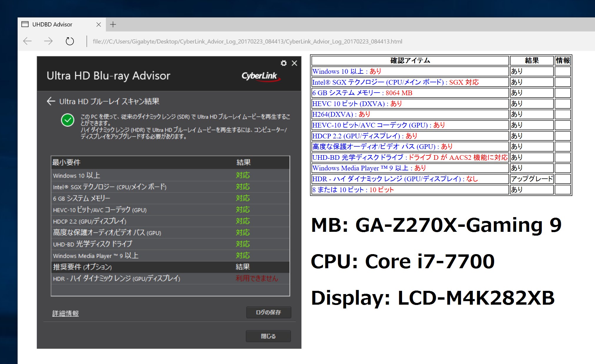
Task: Select the UHDBD Advisor tab
Action: 52,25
